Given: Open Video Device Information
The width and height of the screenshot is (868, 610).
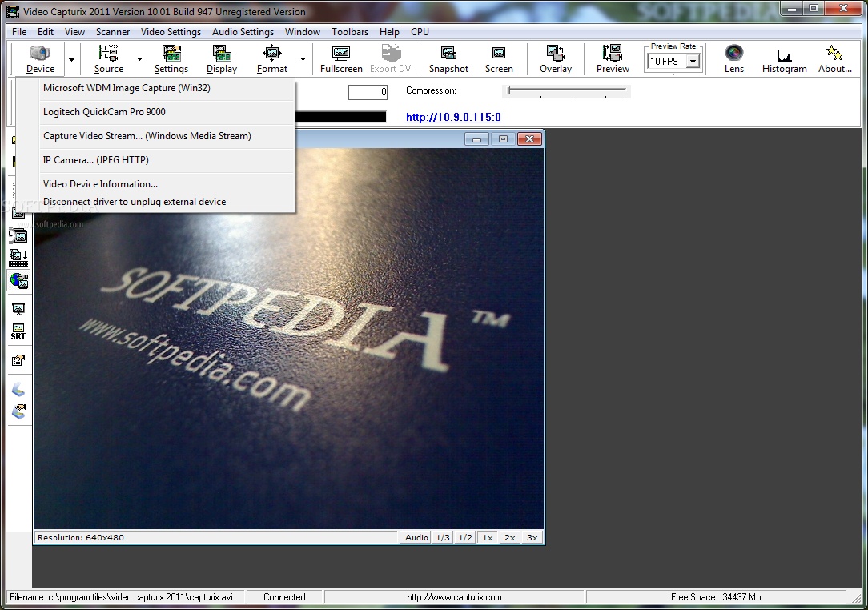Looking at the screenshot, I should click(x=155, y=184).
